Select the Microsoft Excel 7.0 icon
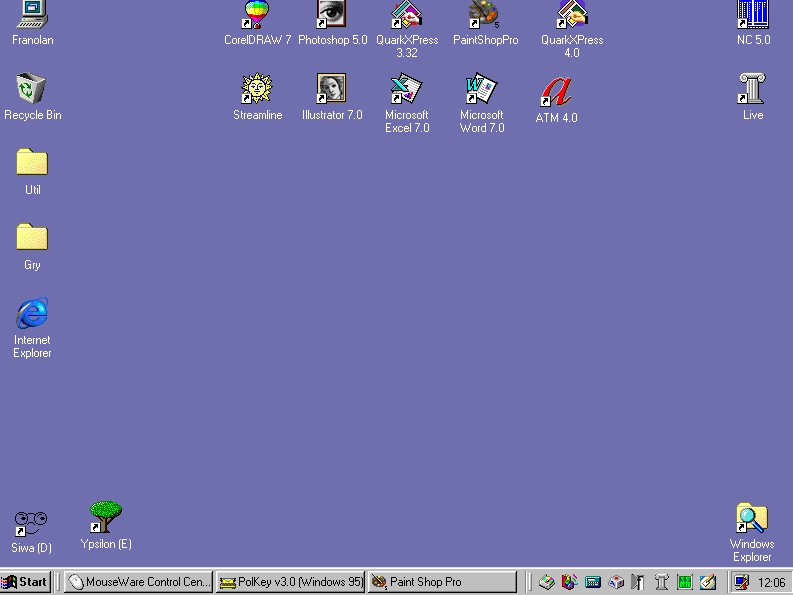Viewport: 793px width, 595px height. (406, 89)
